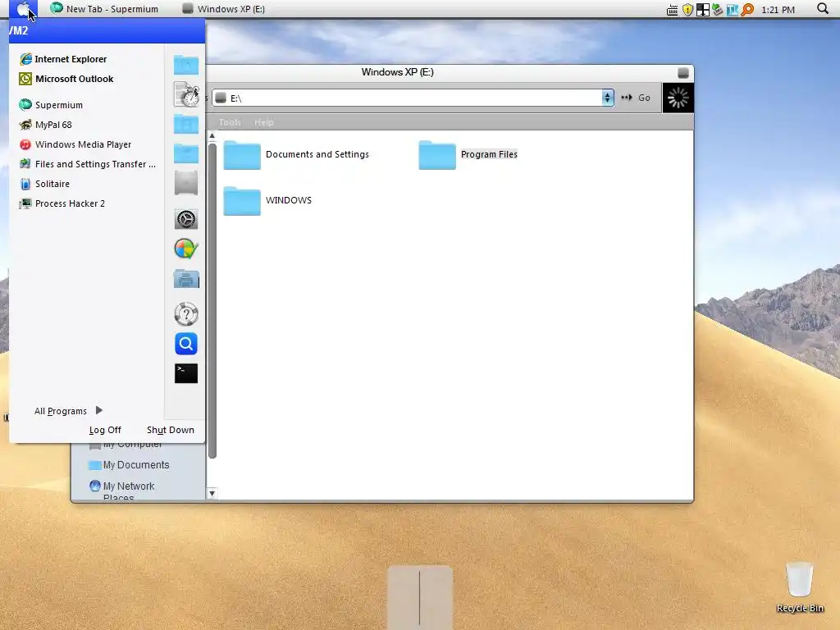The width and height of the screenshot is (840, 630).
Task: Click the yellow security shield tray icon
Action: coord(687,10)
